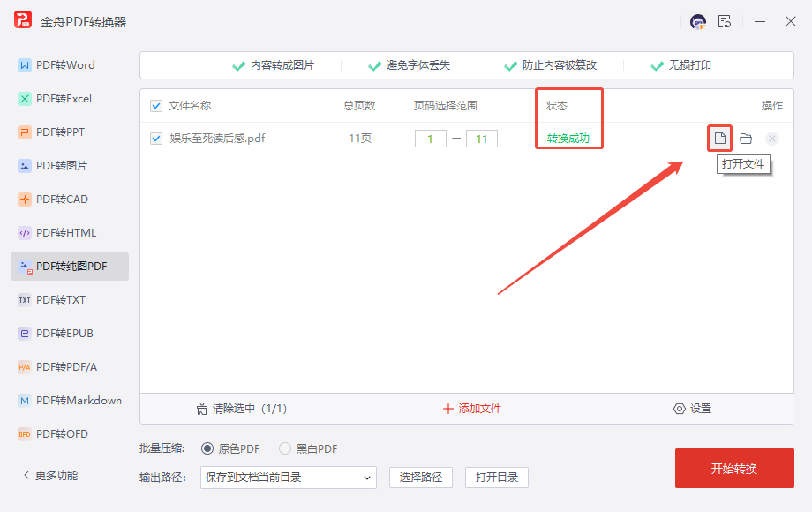The height and width of the screenshot is (512, 812).
Task: Select PDF转图片 in the sidebar
Action: pos(70,166)
